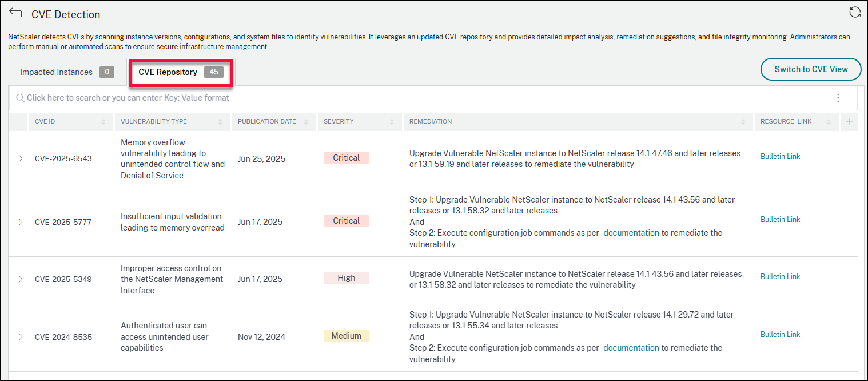Viewport: 868px width, 381px height.
Task: Open documentation link in CVE-2025-5777 remediation
Action: [631, 233]
